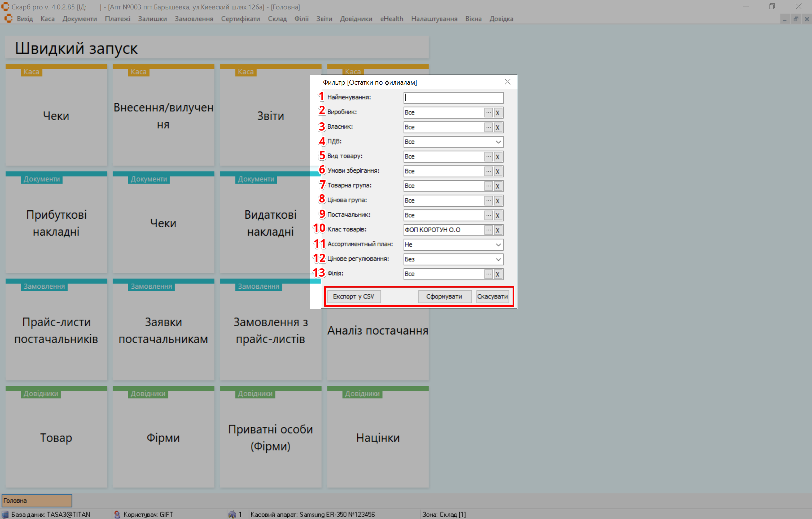Expand the ПДВ dropdown

click(x=498, y=142)
